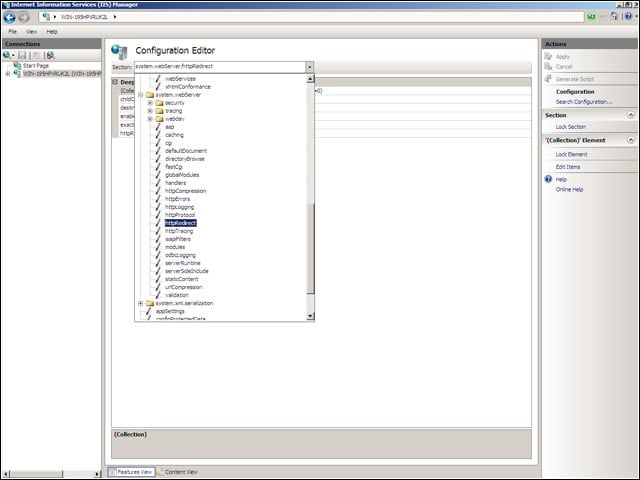
Task: Click the grayed Forward navigation arrow
Action: [24, 17]
